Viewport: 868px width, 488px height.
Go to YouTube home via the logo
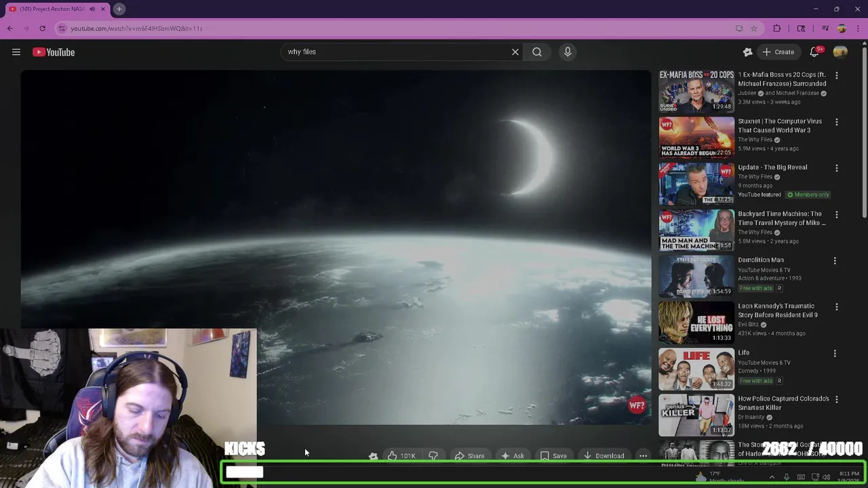(x=54, y=52)
